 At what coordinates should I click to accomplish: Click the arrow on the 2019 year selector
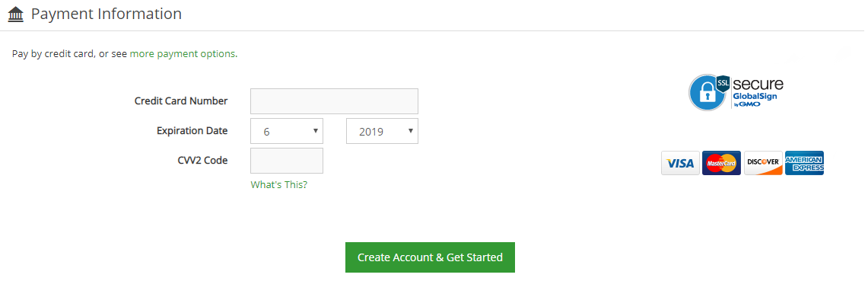(x=410, y=131)
